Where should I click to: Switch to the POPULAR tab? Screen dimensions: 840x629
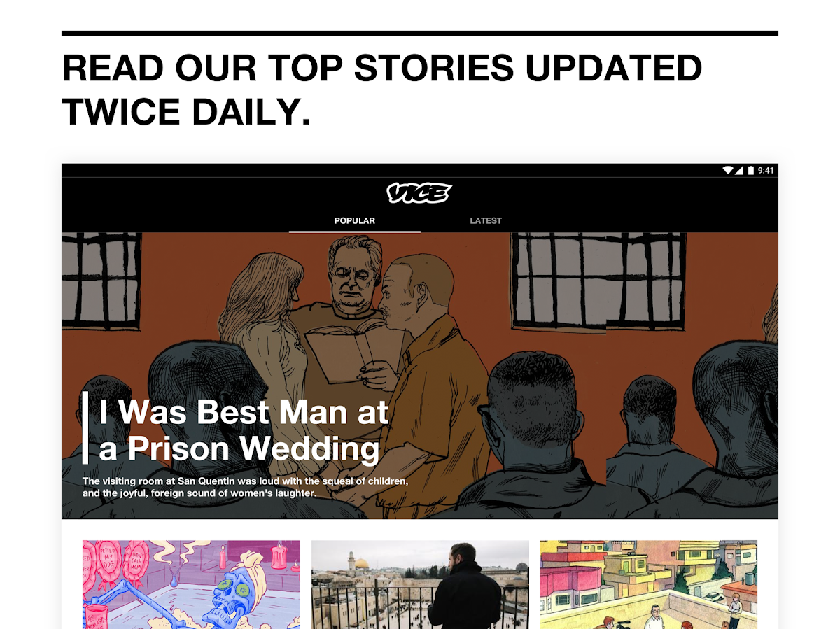354,220
